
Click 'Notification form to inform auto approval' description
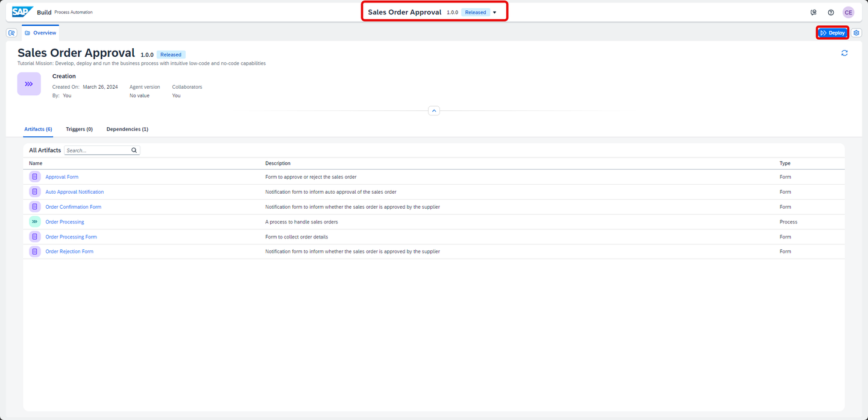tap(331, 192)
